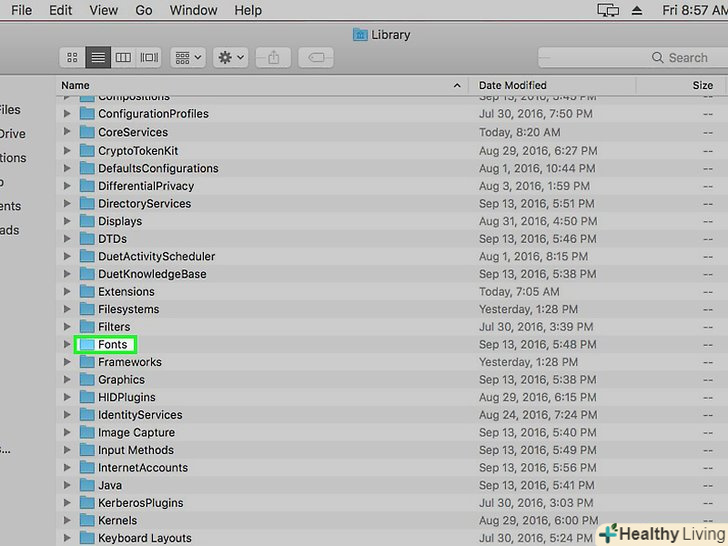Select the Fonts folder icon

[x=87, y=344]
